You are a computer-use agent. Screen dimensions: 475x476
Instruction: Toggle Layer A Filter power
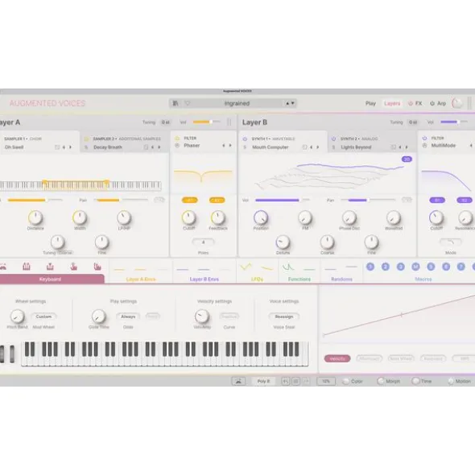pos(177,138)
